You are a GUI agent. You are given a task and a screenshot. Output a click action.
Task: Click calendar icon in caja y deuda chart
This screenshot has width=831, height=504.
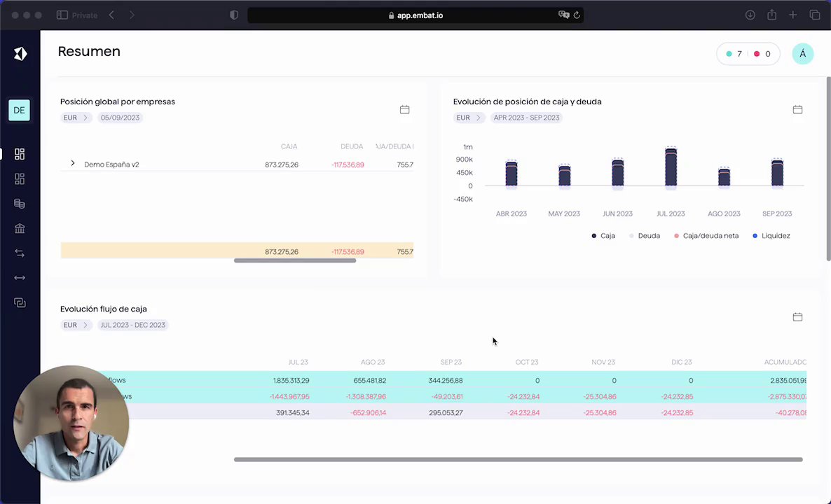coord(797,110)
